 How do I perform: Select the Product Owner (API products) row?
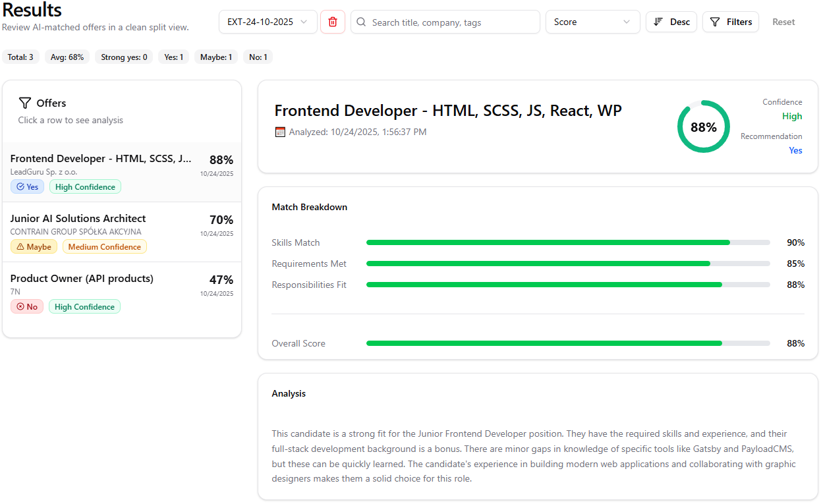122,292
